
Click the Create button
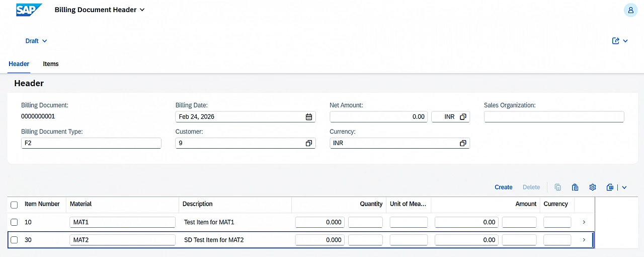pos(503,187)
